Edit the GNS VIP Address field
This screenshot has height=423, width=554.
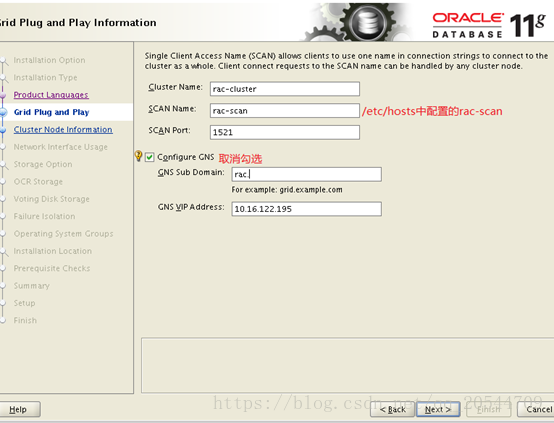click(306, 209)
